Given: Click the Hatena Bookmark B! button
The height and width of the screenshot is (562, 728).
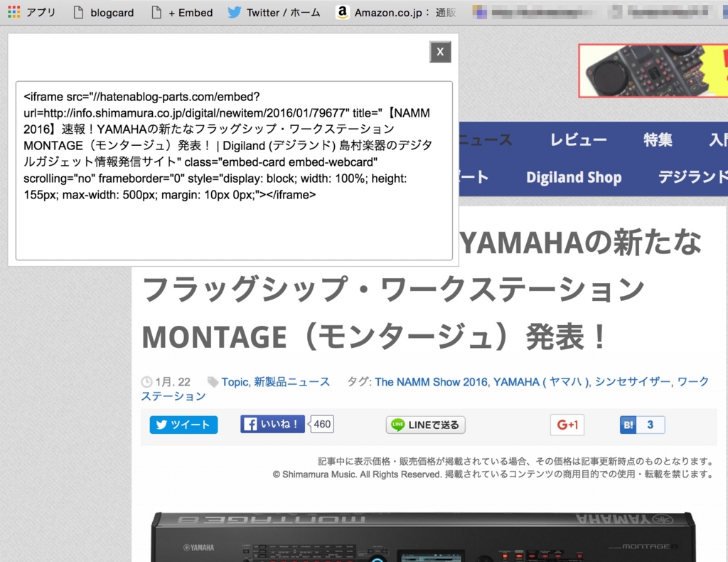Looking at the screenshot, I should pos(628,425).
